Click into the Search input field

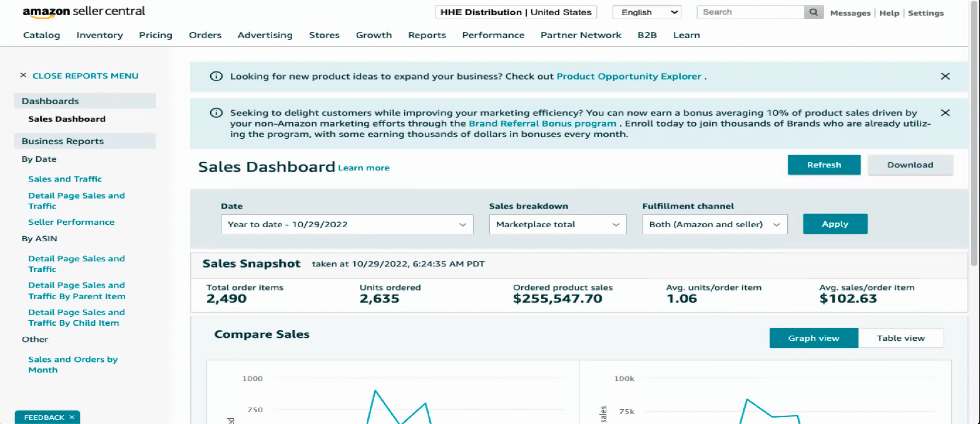[x=750, y=12]
